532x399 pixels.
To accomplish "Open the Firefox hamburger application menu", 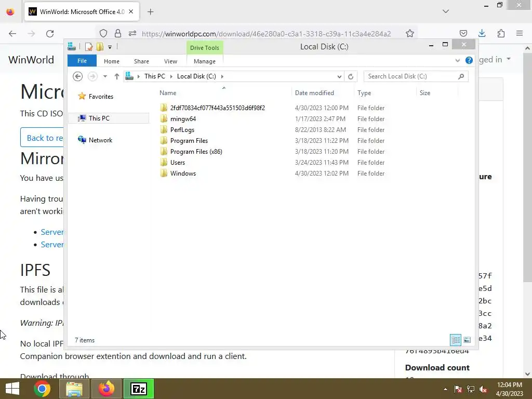I will (520, 33).
